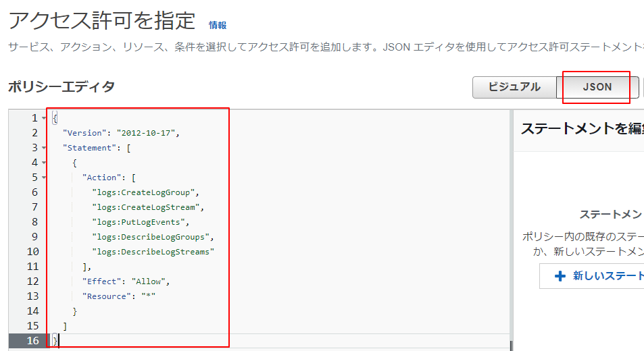Collapse the Action array fold arrow
This screenshot has height=351, width=644.
[44, 178]
